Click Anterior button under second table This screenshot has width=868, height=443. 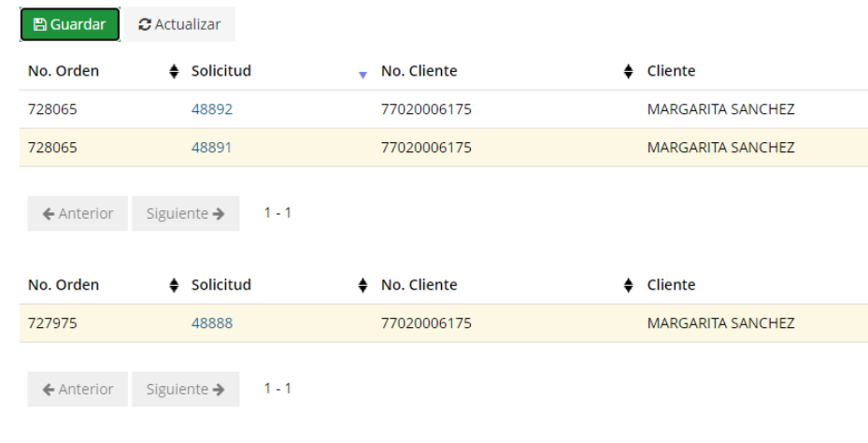click(x=78, y=390)
